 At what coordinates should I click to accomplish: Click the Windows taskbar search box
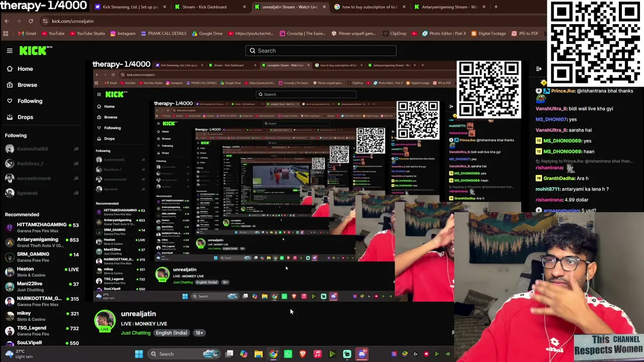184,354
